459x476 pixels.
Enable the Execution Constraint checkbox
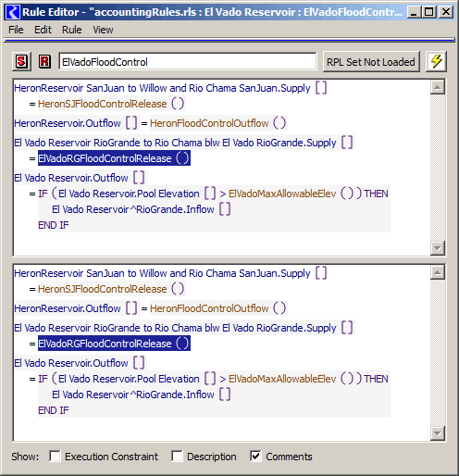click(55, 457)
